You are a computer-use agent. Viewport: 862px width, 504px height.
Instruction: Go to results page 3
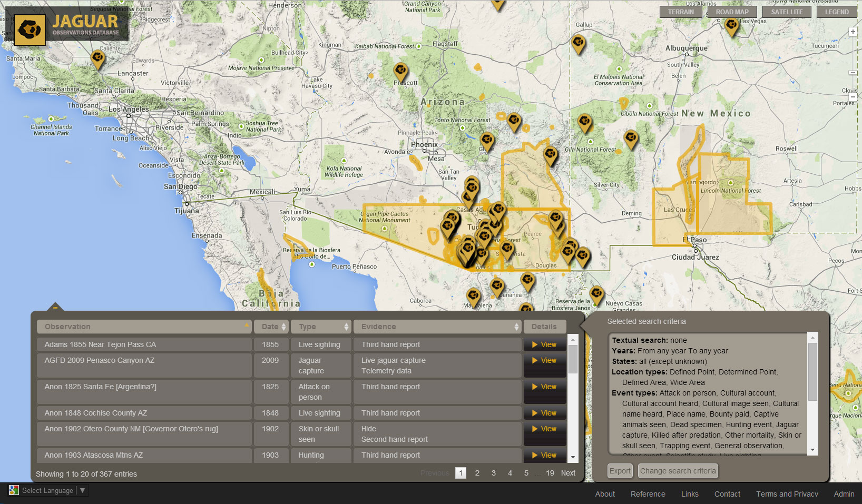[494, 473]
